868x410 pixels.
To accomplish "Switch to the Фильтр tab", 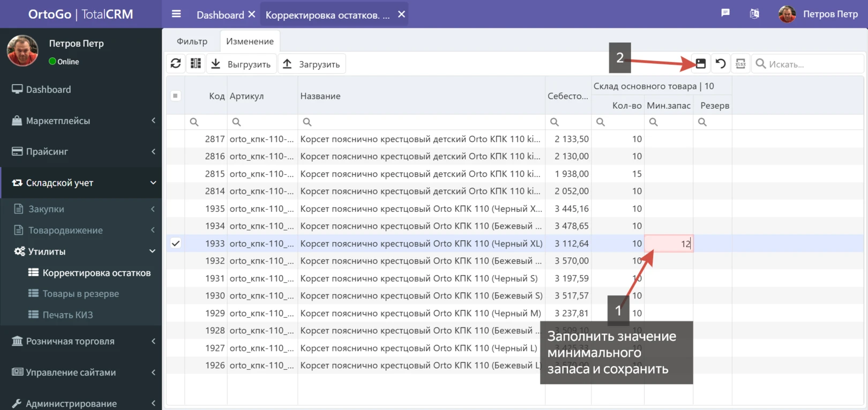I will tap(192, 41).
